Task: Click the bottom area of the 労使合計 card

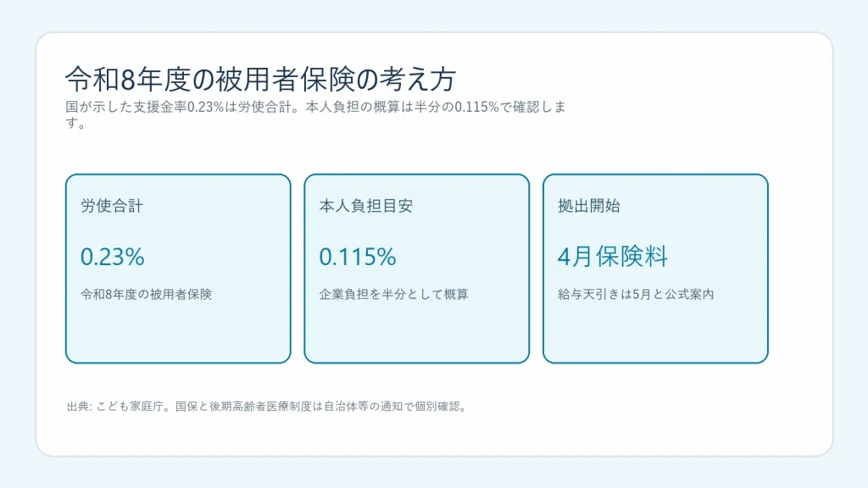Action: [x=178, y=337]
